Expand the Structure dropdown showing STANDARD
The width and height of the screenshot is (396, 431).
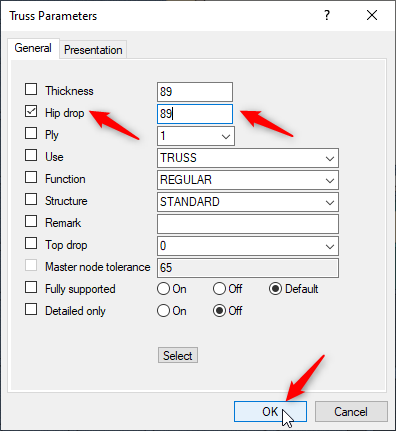[x=248, y=202]
